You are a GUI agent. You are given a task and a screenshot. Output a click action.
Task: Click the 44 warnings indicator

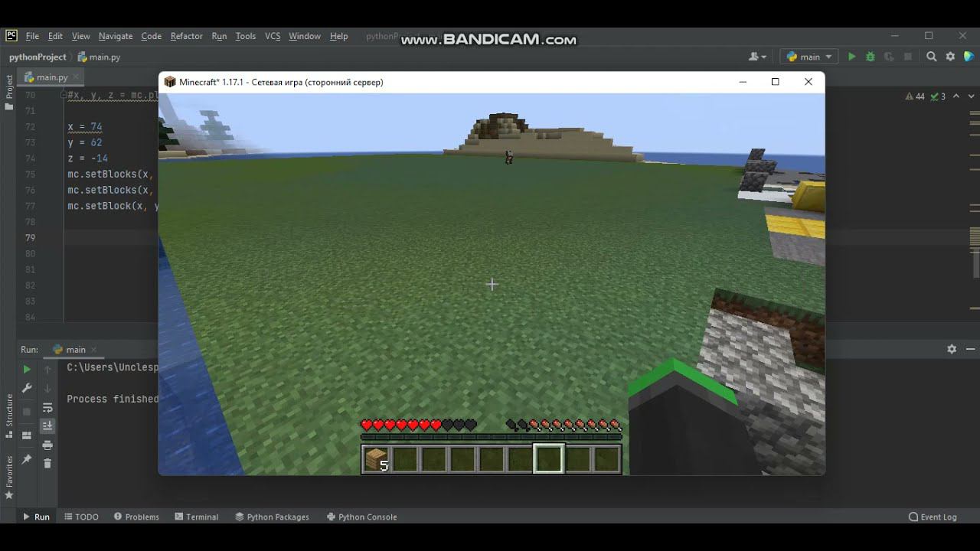tap(915, 96)
